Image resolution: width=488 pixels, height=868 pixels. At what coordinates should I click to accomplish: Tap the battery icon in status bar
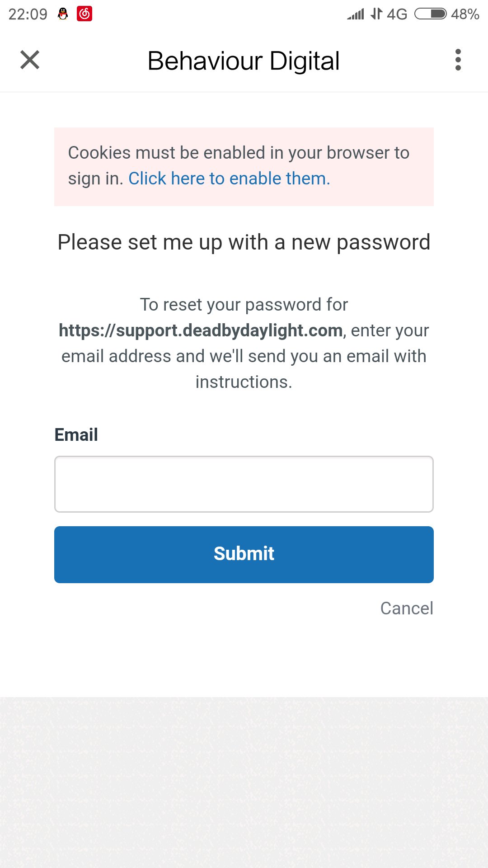pos(430,14)
